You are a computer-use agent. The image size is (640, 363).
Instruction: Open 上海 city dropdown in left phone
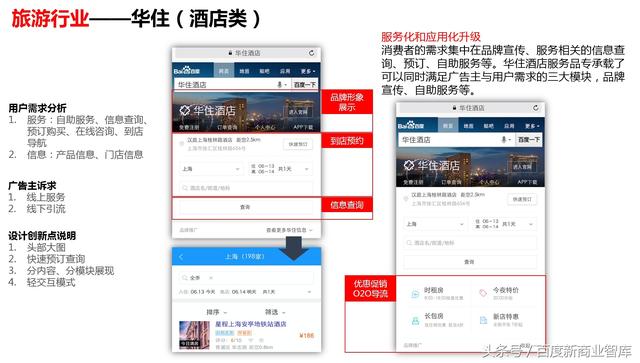click(211, 169)
